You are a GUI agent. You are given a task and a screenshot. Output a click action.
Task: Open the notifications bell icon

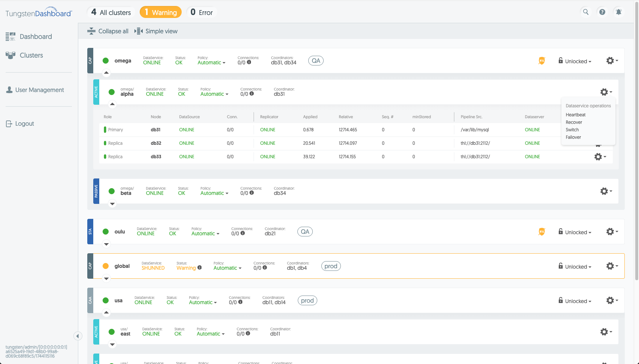tap(618, 12)
